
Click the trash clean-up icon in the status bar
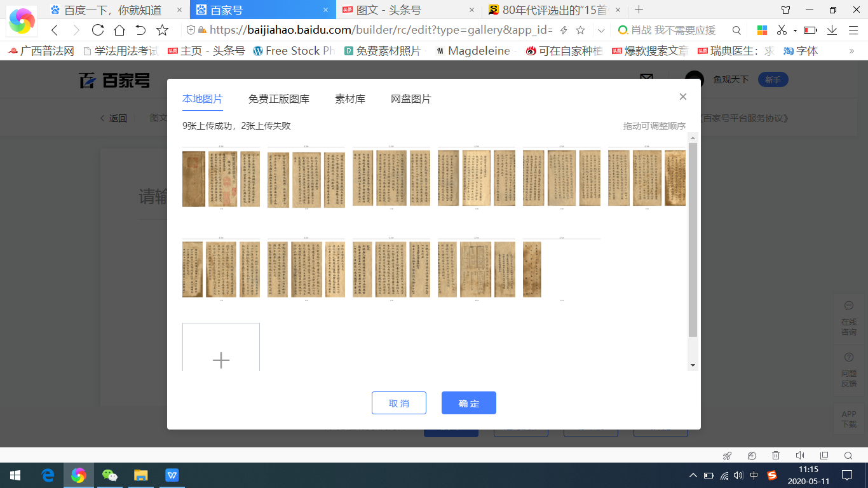776,456
